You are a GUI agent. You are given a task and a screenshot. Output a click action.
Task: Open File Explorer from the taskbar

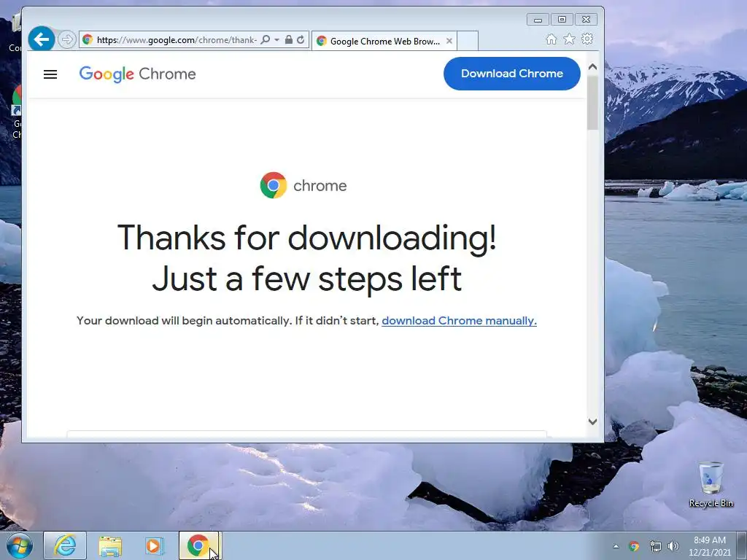(x=110, y=546)
